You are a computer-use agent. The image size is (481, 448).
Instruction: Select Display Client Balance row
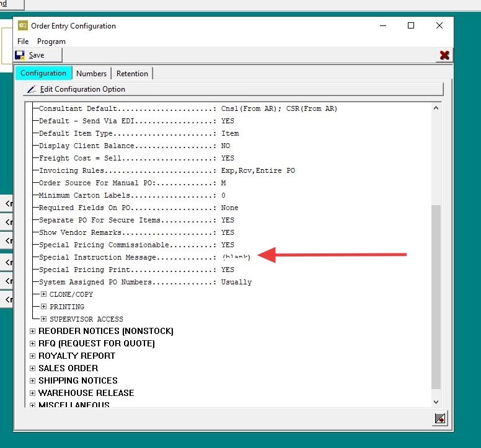tap(135, 146)
